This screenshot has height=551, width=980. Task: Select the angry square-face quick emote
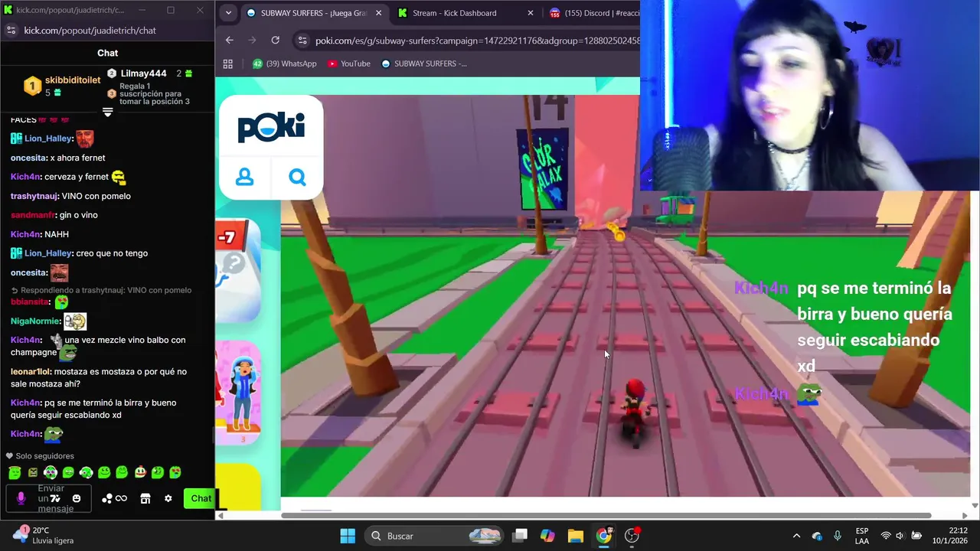[33, 473]
